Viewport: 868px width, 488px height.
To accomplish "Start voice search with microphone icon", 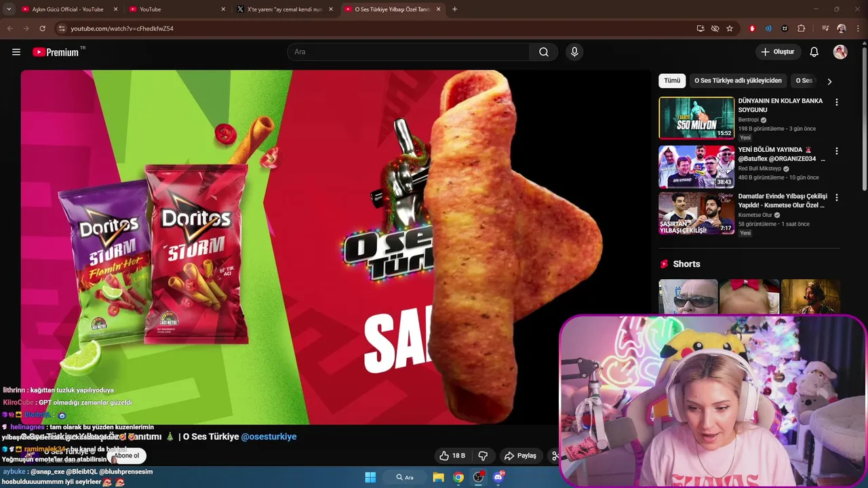I will pyautogui.click(x=574, y=52).
